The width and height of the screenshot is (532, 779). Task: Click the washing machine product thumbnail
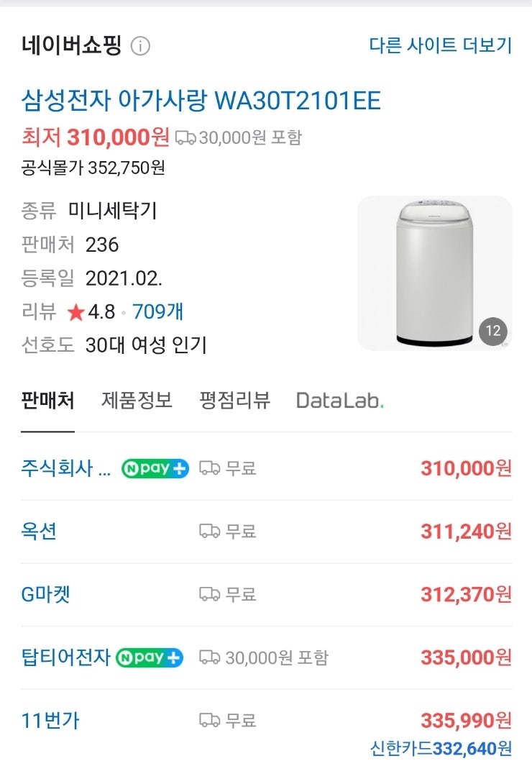[435, 273]
